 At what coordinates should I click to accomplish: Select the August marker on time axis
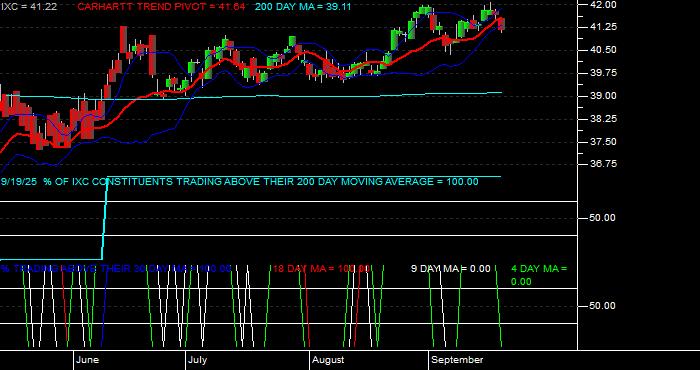click(328, 360)
